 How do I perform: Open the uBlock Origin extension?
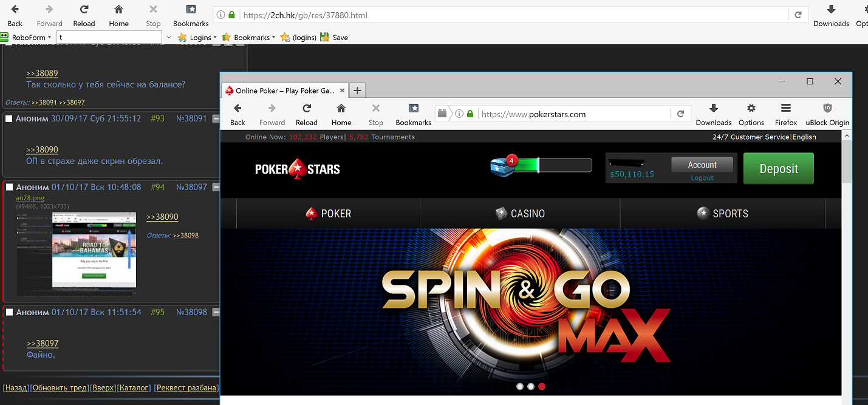827,114
